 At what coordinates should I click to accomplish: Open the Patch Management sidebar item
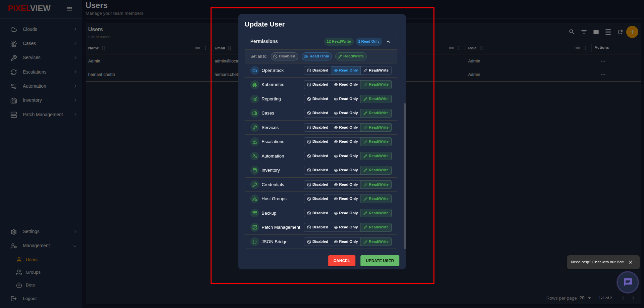(43, 115)
